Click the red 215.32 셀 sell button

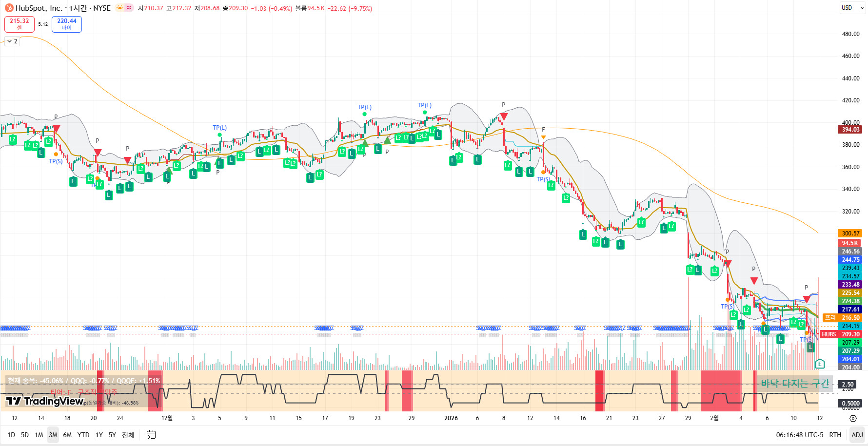point(20,24)
